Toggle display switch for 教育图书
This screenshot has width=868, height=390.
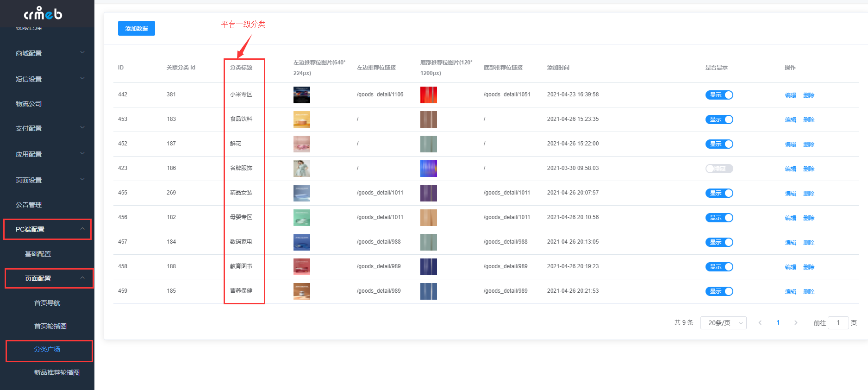click(x=719, y=267)
